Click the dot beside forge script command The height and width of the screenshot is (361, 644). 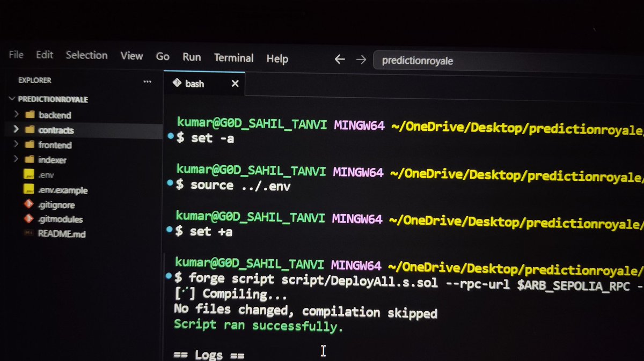[x=169, y=276]
